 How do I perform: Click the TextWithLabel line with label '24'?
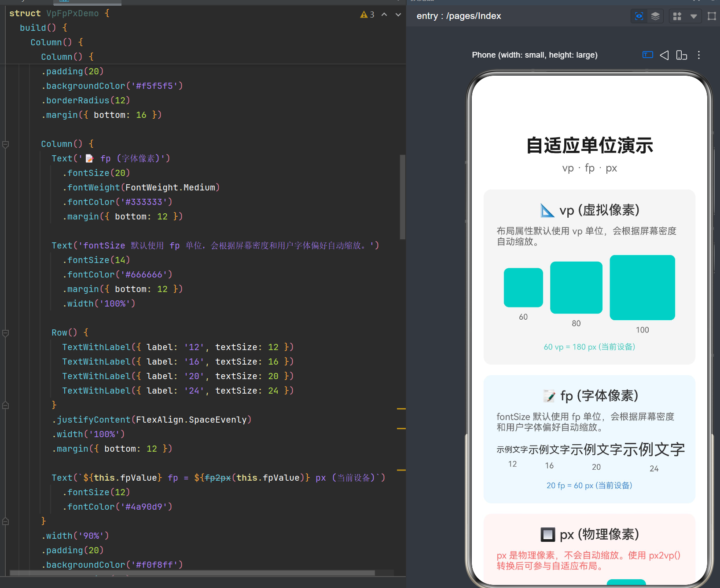coord(178,391)
